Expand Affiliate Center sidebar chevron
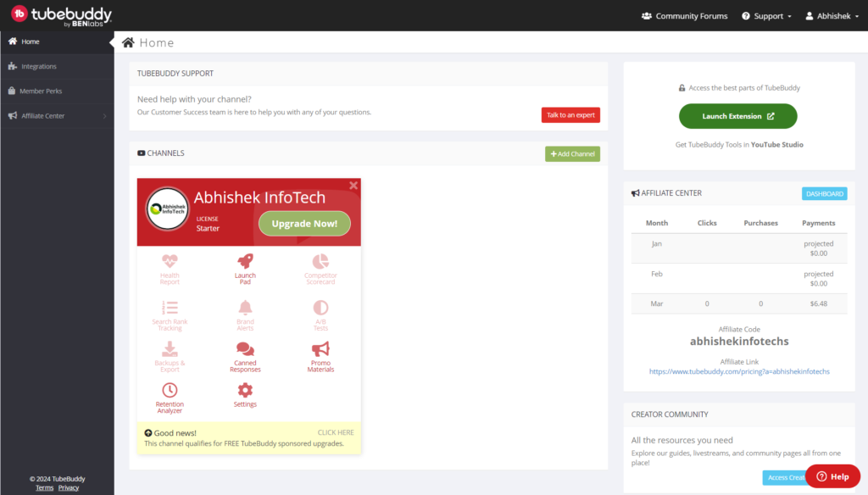This screenshot has width=868, height=495. (x=104, y=116)
